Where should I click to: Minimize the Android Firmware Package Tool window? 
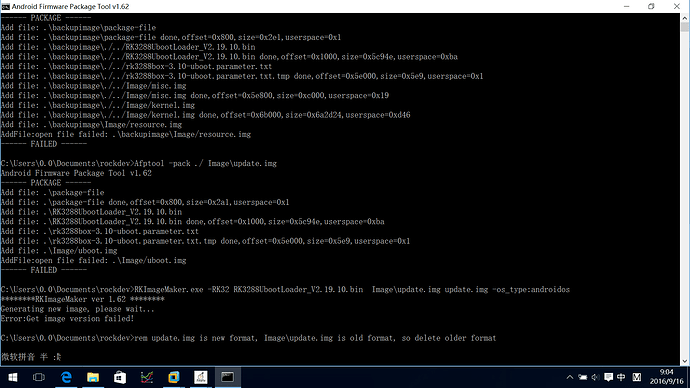[x=627, y=7]
